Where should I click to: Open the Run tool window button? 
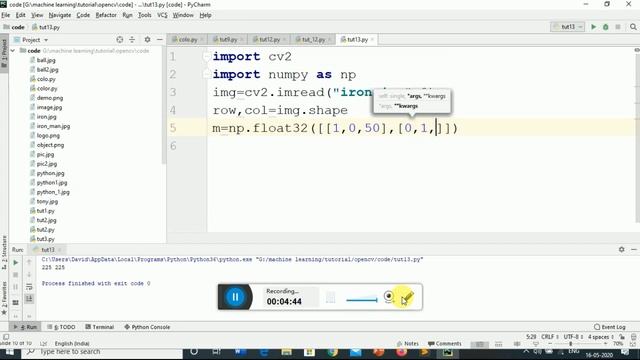(25, 327)
